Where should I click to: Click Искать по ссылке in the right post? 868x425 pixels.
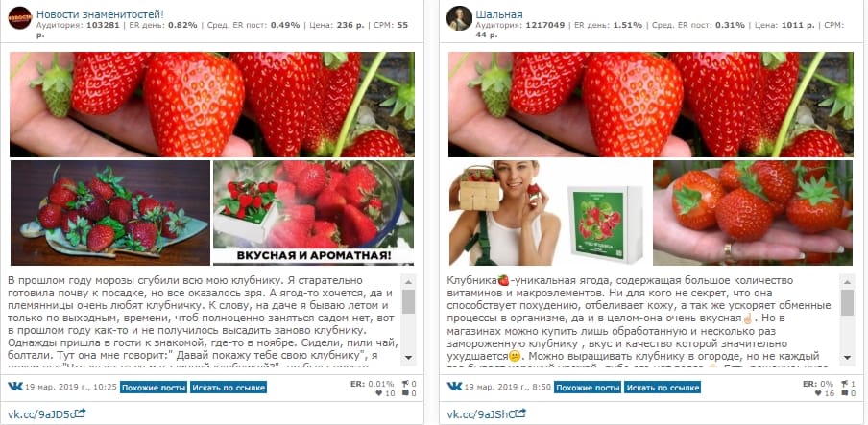click(663, 388)
